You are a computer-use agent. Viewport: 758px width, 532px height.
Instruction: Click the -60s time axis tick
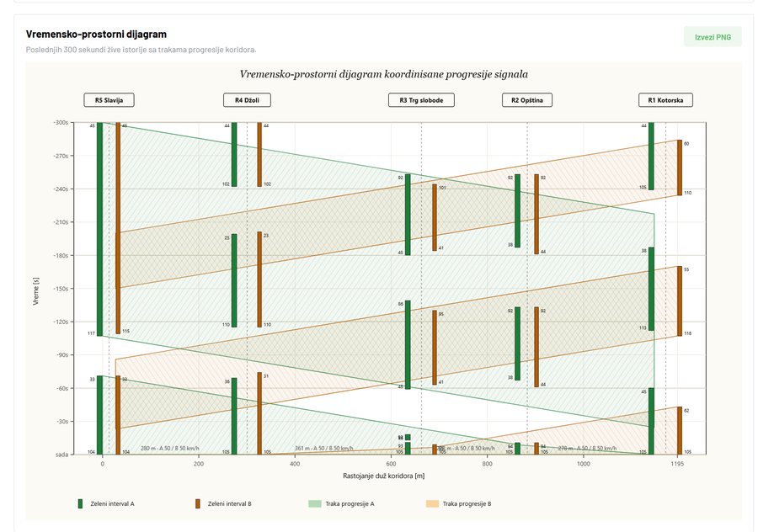click(x=62, y=388)
